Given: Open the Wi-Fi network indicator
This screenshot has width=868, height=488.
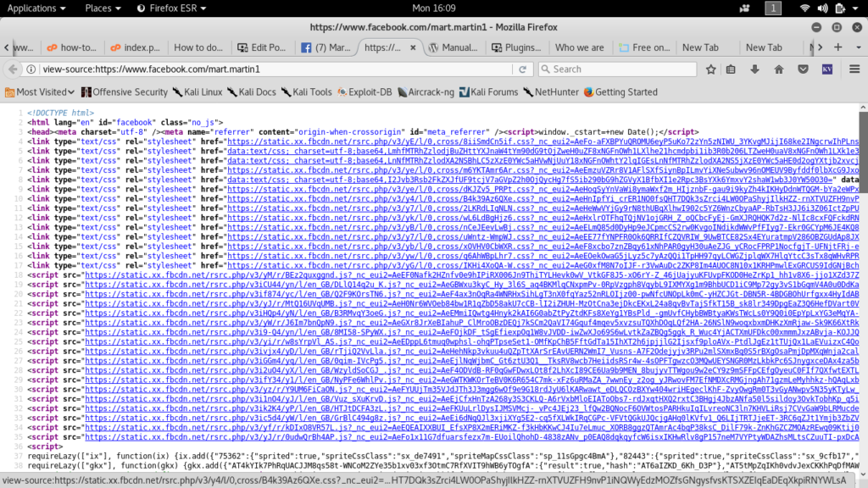Looking at the screenshot, I should 805,8.
